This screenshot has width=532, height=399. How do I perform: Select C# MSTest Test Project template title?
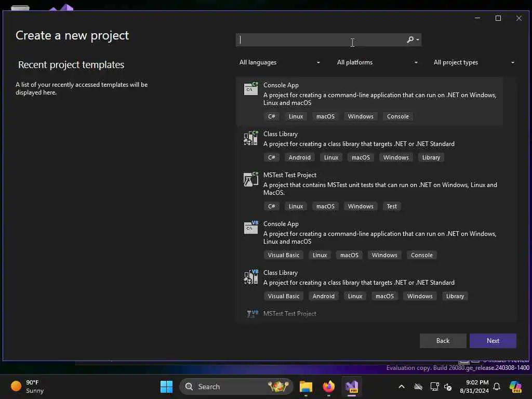(x=290, y=175)
